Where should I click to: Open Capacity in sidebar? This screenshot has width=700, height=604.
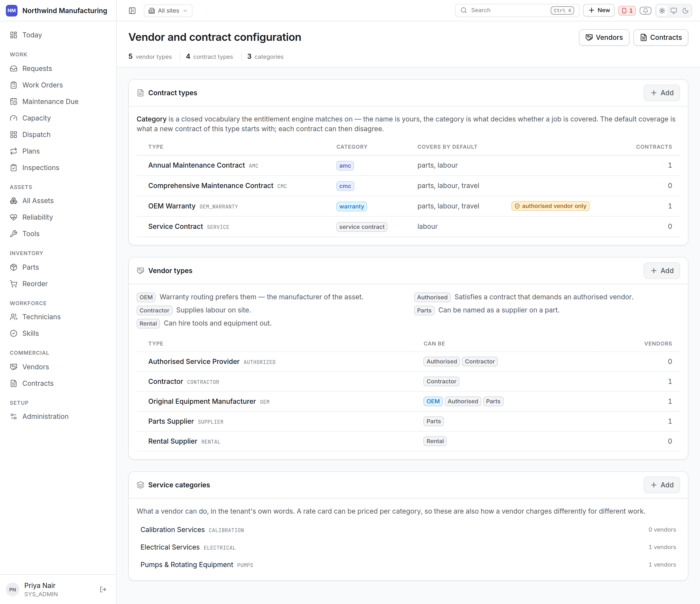click(x=58, y=118)
